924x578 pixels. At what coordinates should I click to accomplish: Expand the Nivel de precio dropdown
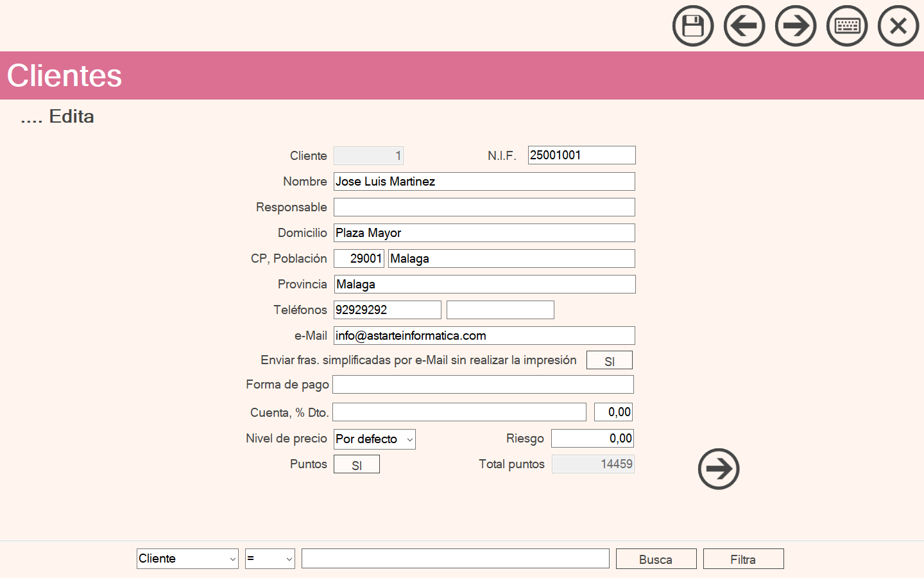[x=375, y=439]
